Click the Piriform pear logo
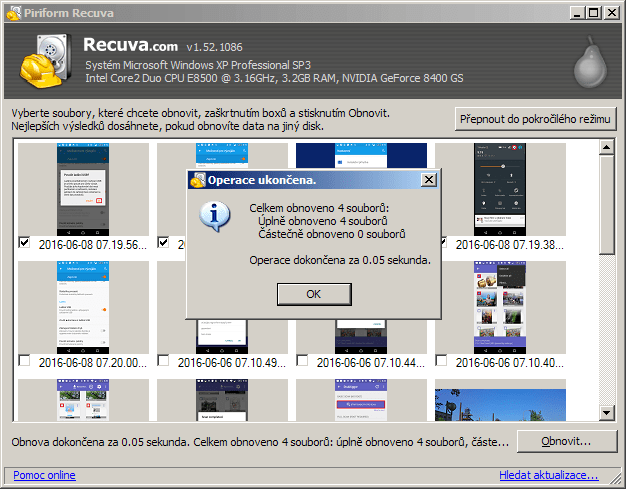 tap(590, 62)
